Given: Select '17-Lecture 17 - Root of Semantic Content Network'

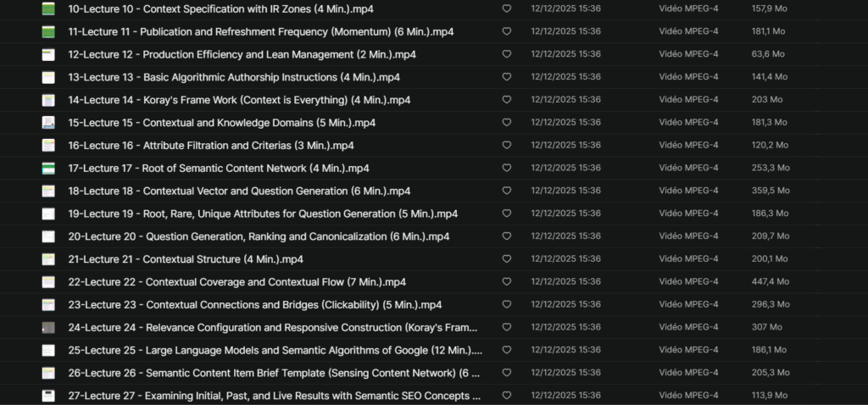Looking at the screenshot, I should point(219,169).
